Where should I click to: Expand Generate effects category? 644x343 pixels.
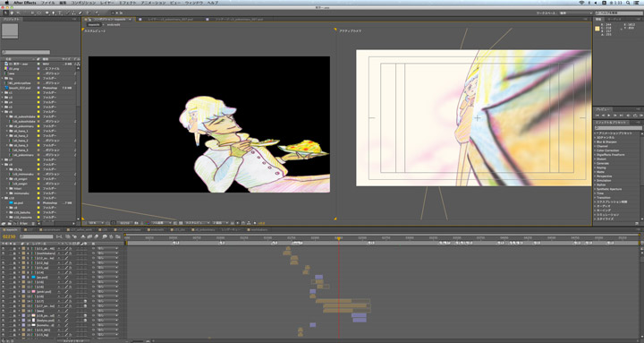(x=595, y=163)
